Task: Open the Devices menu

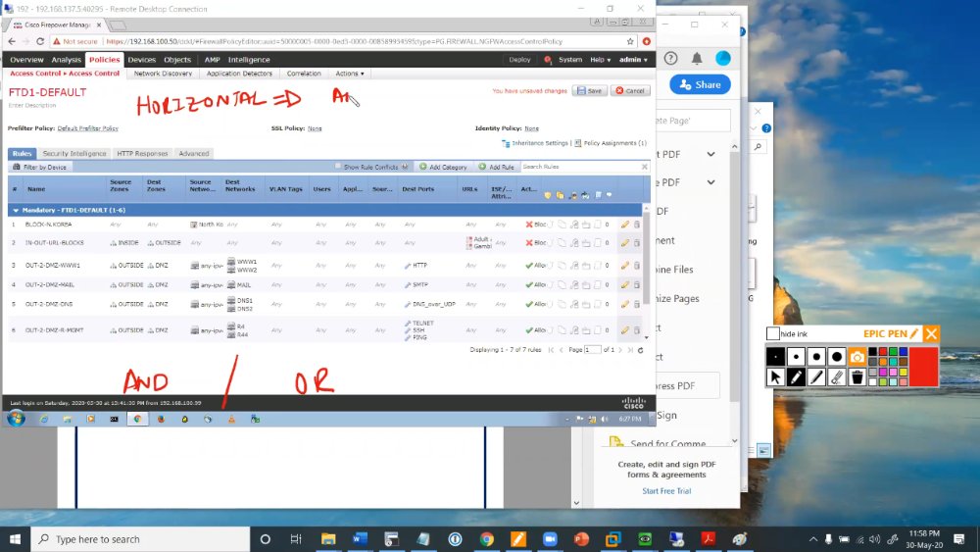Action: pos(142,60)
